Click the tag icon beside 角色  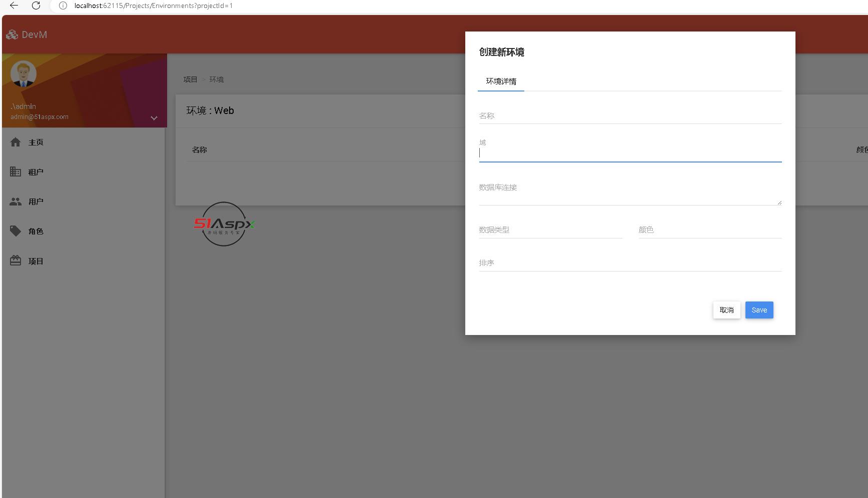[16, 231]
